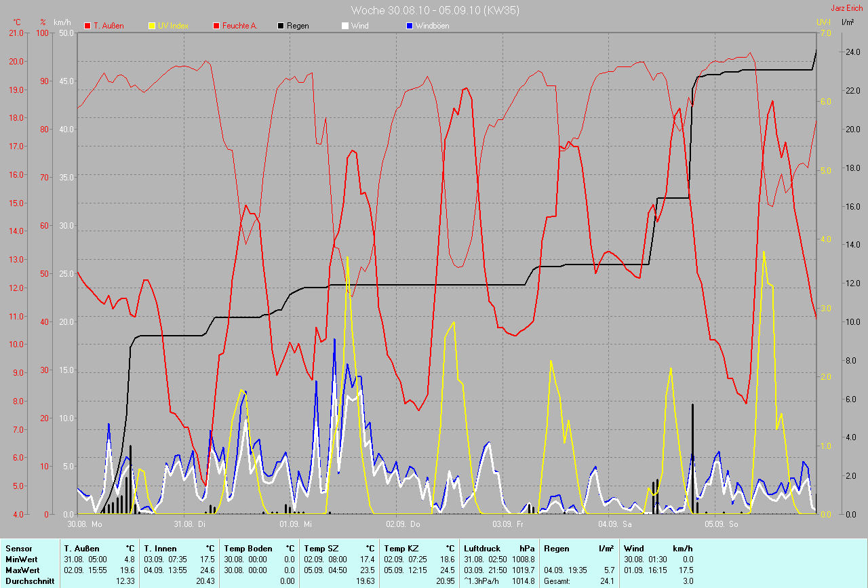The width and height of the screenshot is (868, 588).
Task: Select the '02.09. Do' date axis label
Action: pos(403,524)
